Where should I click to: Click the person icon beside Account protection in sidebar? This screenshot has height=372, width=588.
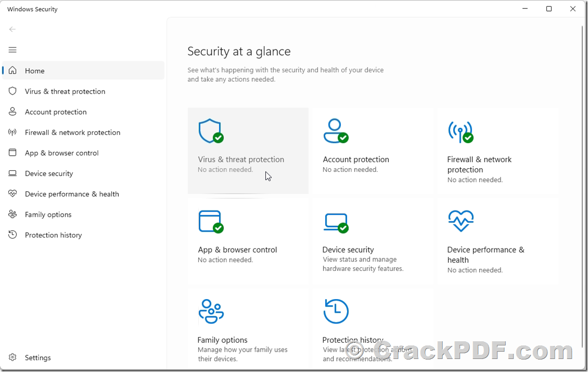point(12,111)
